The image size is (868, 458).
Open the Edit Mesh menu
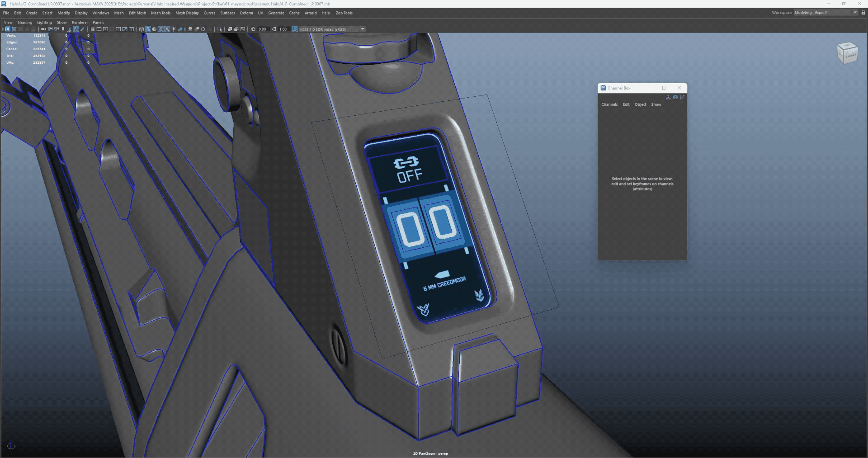(137, 13)
